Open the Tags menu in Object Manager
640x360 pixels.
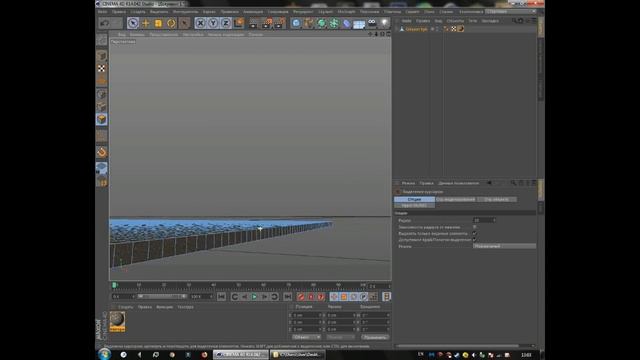click(472, 20)
